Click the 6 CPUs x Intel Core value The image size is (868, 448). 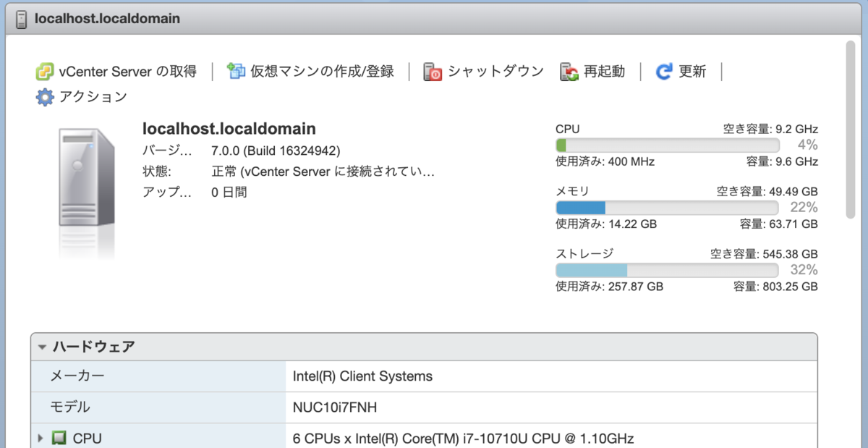[463, 438]
